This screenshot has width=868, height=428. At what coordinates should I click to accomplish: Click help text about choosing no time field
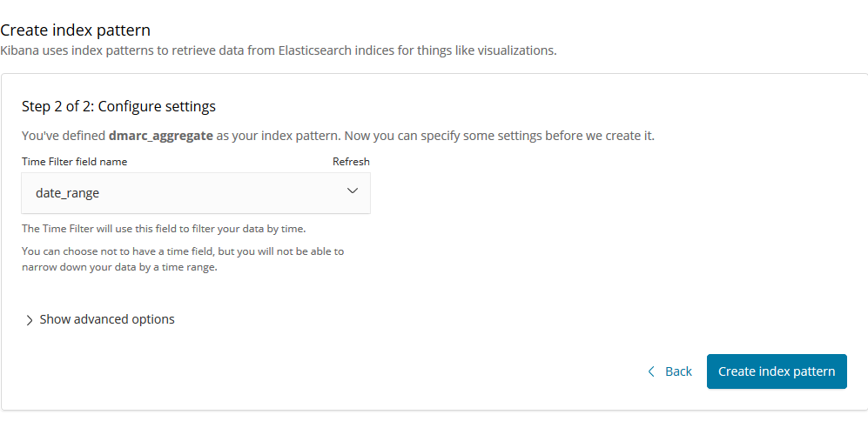[183, 251]
